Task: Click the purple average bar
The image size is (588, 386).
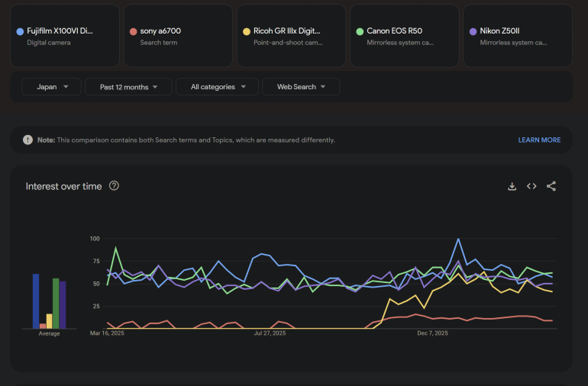Action: 63,305
